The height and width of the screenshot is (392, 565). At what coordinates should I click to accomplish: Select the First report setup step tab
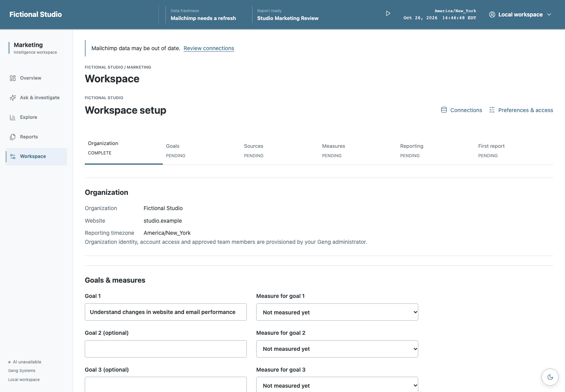coord(514,151)
